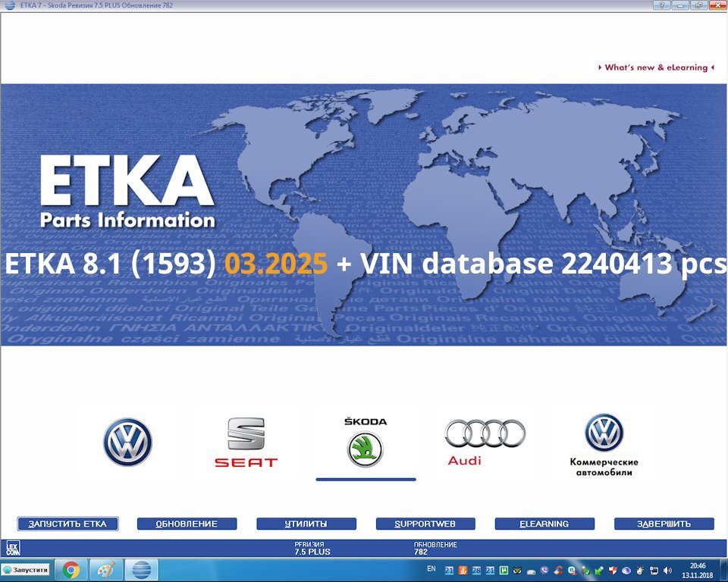The height and width of the screenshot is (582, 728).
Task: Open the volume speaker tray icon
Action: click(x=667, y=570)
